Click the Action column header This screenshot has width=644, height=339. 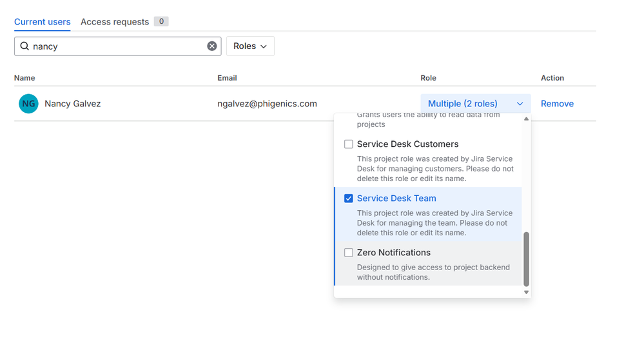click(x=552, y=78)
